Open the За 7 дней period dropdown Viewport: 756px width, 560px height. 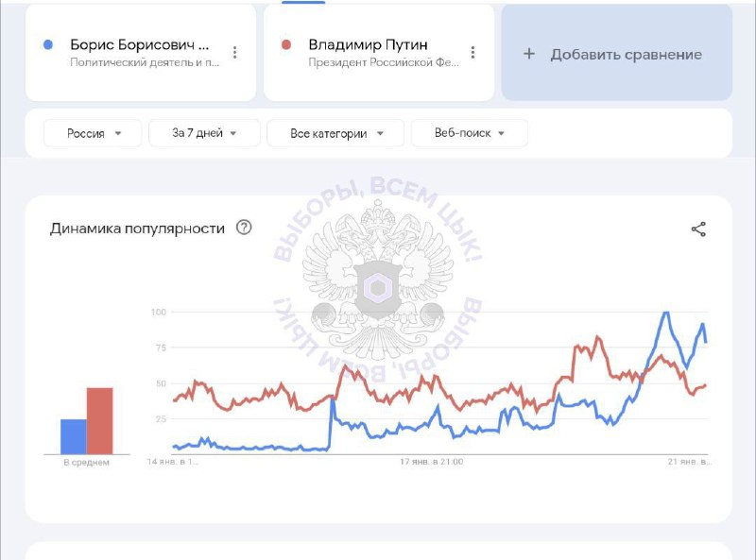point(204,133)
